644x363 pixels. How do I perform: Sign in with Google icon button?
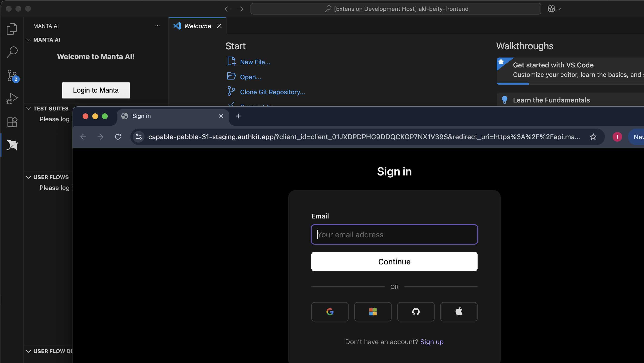330,312
